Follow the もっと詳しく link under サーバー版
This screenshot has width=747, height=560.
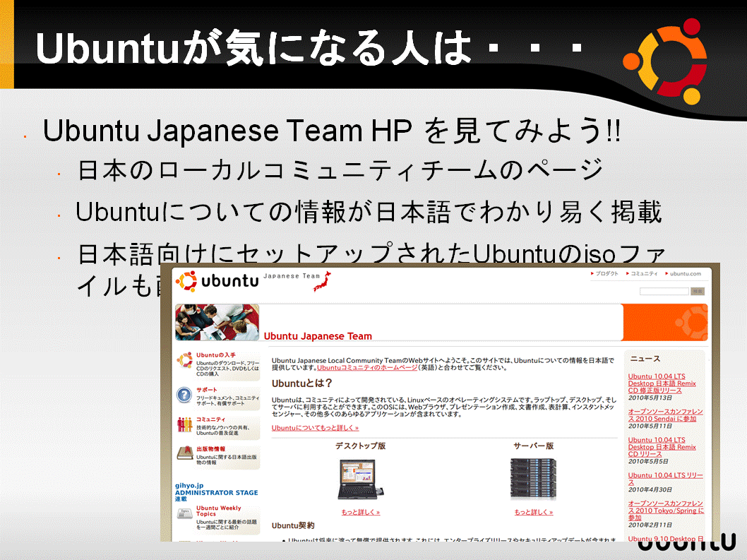click(534, 513)
